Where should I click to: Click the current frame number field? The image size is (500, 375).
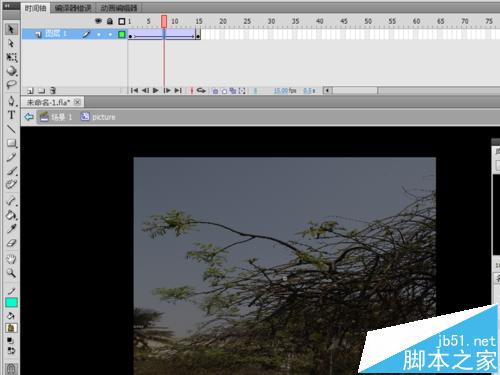255,90
